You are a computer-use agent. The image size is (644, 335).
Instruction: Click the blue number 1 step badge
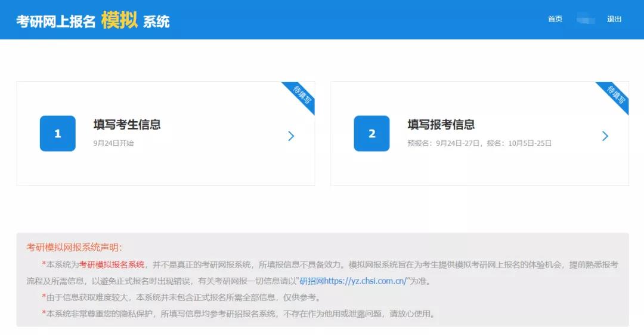click(57, 134)
